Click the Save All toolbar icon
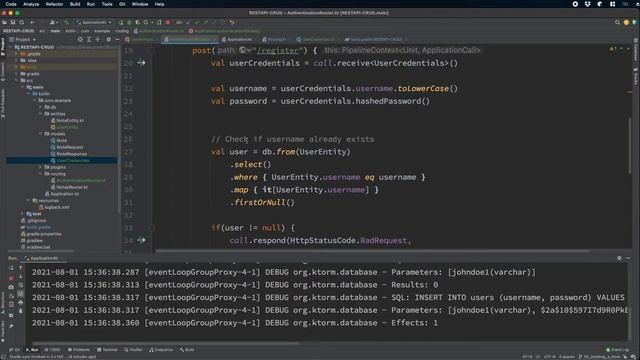Screen dimensions: 640x360 tap(13, 22)
